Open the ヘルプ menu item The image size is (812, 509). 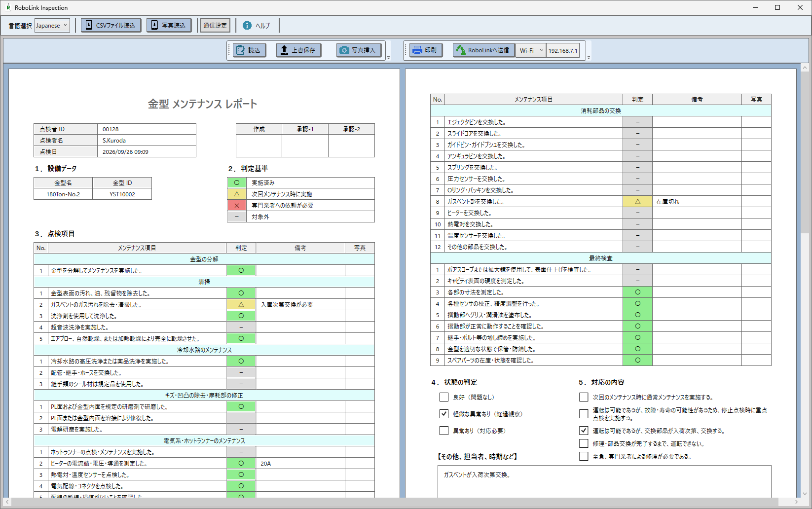262,26
